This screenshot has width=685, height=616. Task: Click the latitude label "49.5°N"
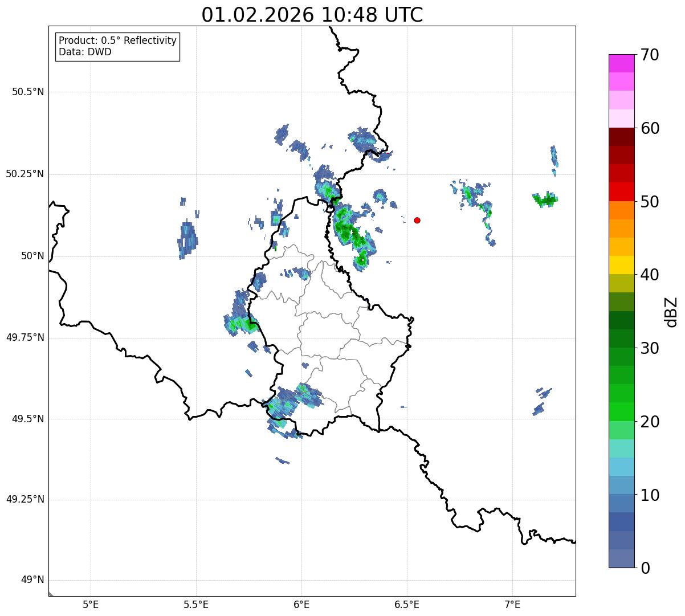pos(28,419)
